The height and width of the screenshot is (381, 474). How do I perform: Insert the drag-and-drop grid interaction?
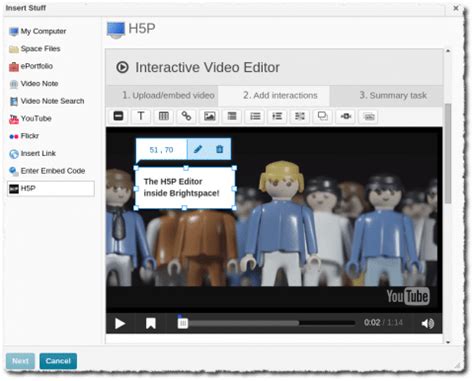tap(300, 116)
